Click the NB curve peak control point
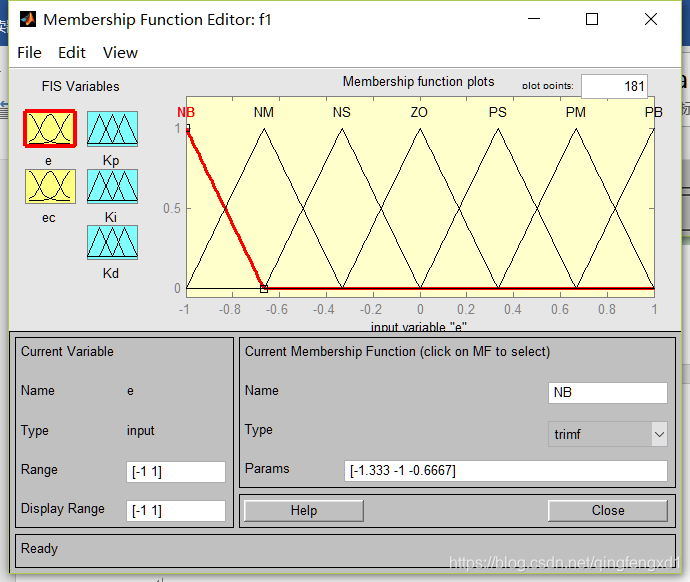Viewport: 690px width, 582px height. click(188, 128)
